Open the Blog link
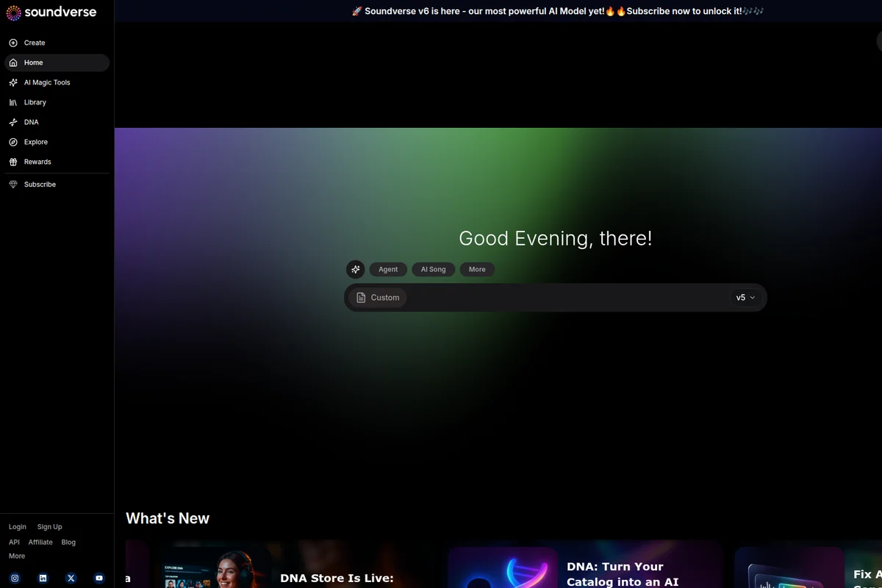 68,542
